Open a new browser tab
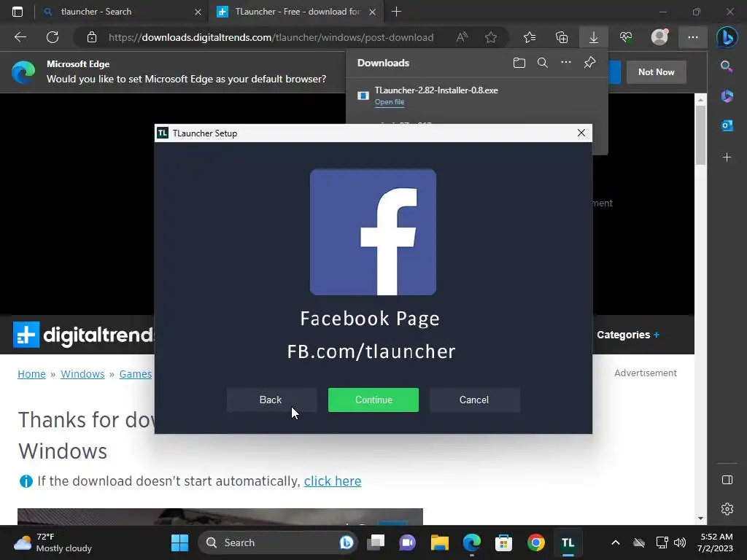 [396, 12]
